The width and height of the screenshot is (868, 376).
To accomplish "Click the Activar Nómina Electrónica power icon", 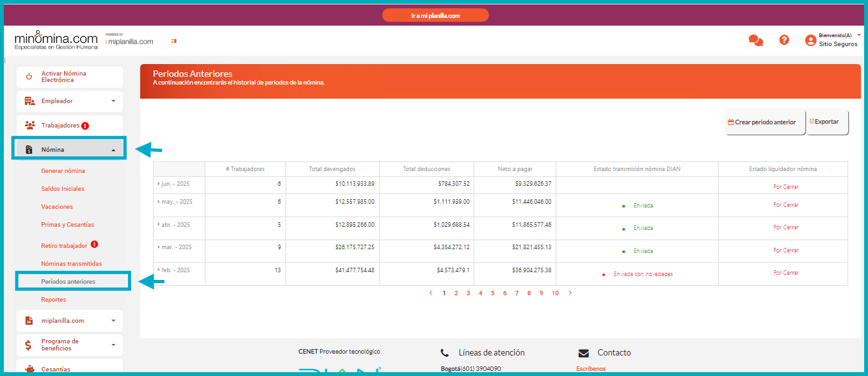I will [x=29, y=77].
